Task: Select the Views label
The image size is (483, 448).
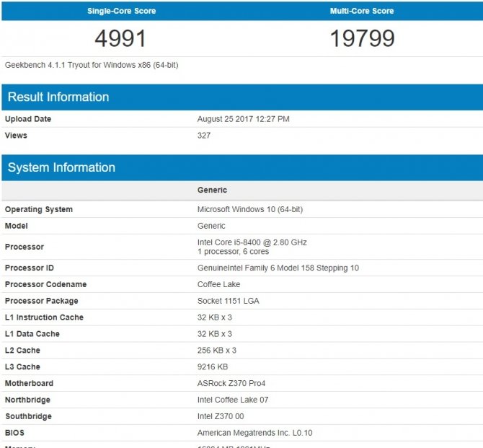Action: coord(16,136)
